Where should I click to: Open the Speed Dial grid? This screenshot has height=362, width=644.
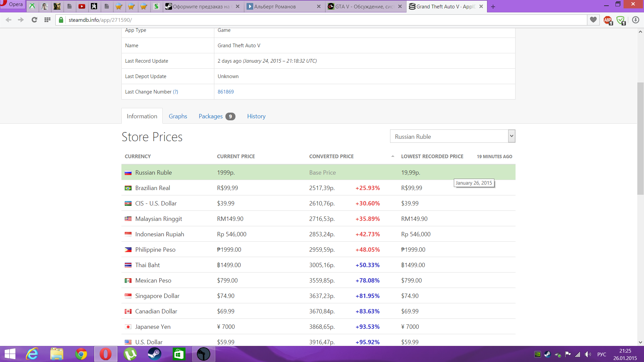[47, 20]
